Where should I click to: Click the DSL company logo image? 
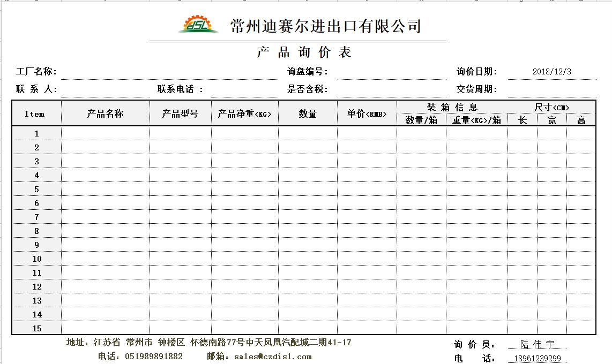[x=198, y=24]
